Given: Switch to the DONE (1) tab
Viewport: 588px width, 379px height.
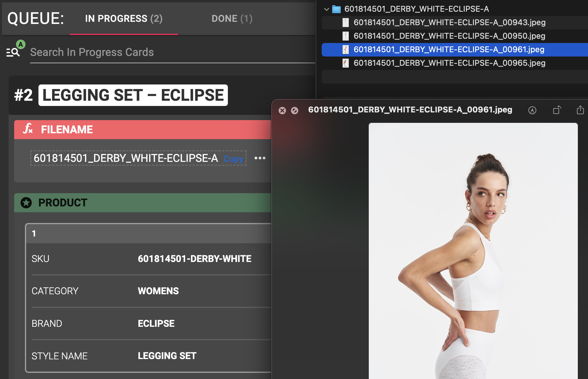Looking at the screenshot, I should (232, 19).
